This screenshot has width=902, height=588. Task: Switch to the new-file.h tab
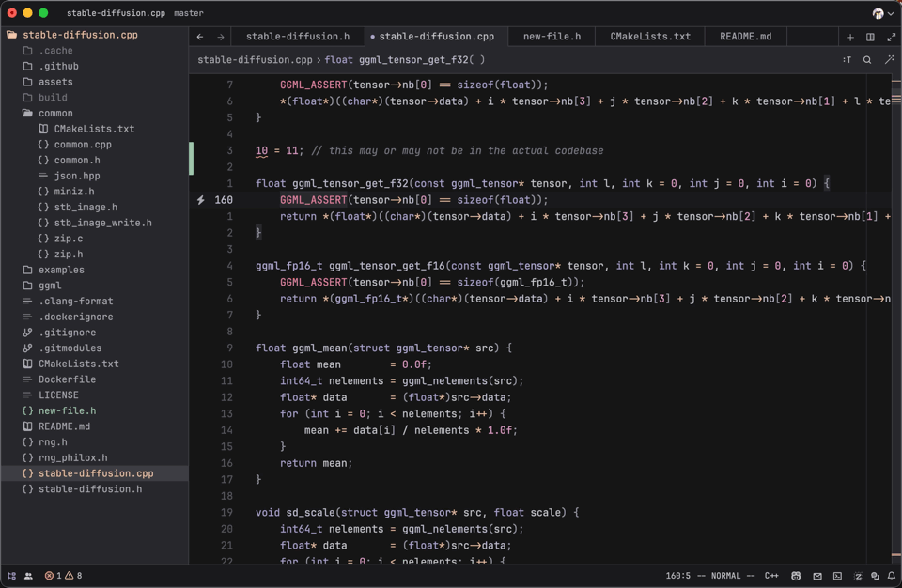coord(552,37)
